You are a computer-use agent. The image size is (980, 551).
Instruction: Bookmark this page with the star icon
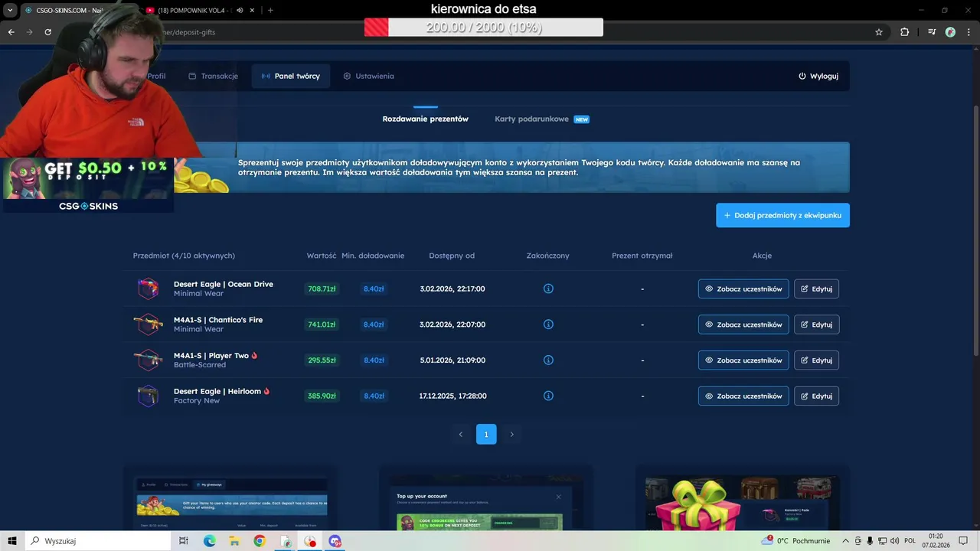tap(879, 32)
